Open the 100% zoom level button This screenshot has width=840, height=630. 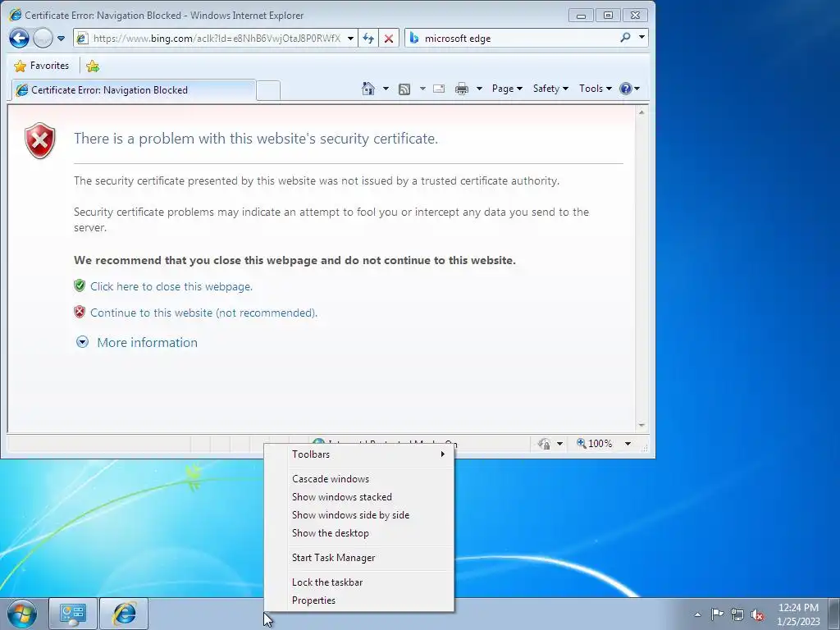(x=595, y=444)
